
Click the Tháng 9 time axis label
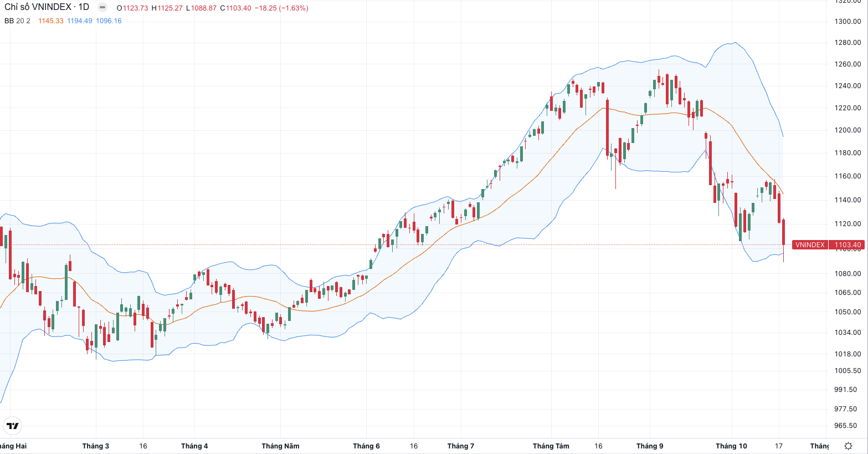pos(650,446)
